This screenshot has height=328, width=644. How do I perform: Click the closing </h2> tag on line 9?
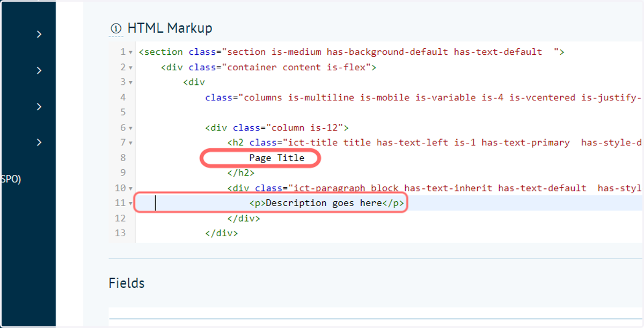(241, 173)
